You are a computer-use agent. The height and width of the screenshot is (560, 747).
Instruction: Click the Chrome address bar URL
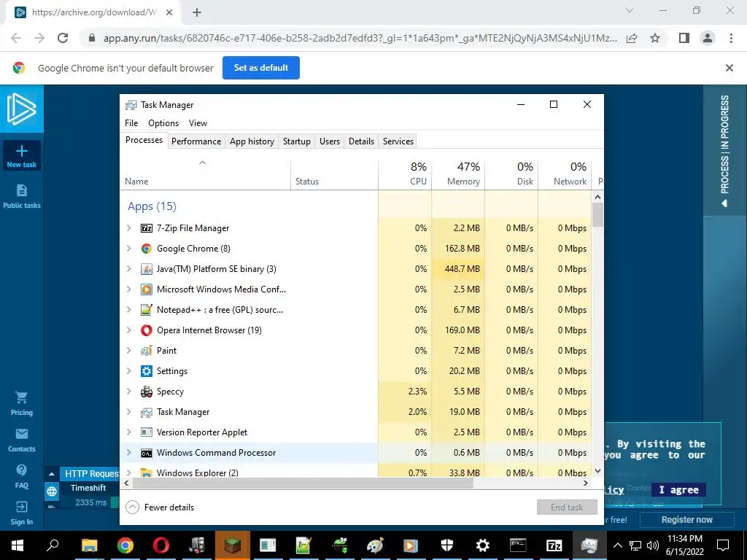point(360,38)
